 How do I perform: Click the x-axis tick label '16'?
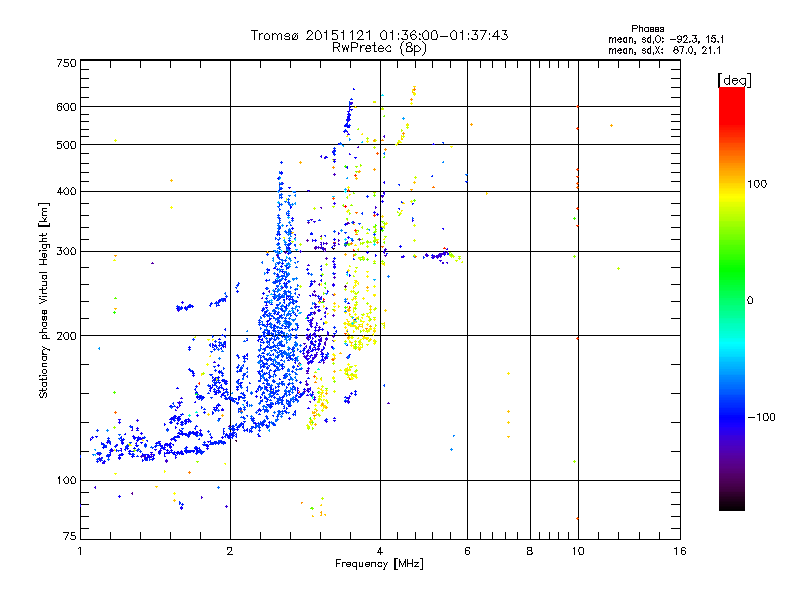680,551
